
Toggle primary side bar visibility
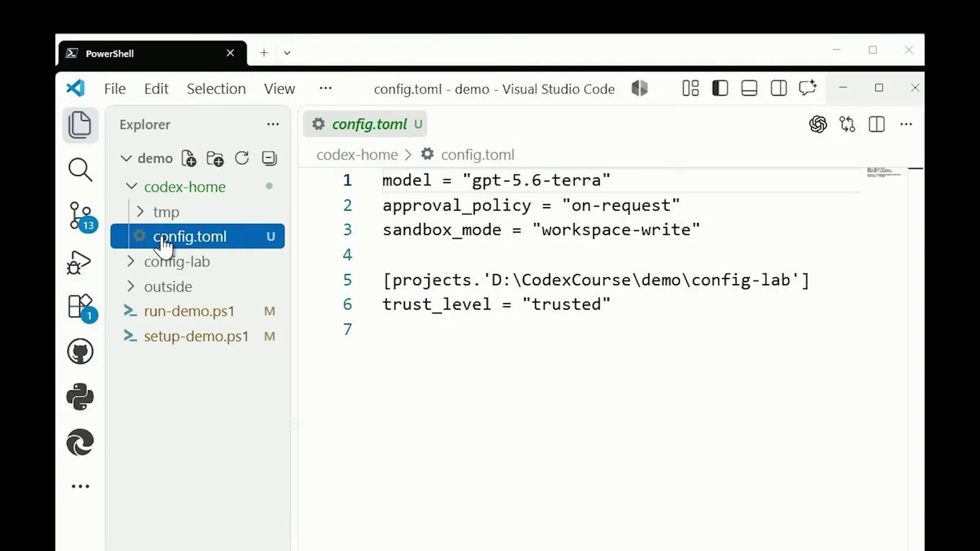coord(720,88)
